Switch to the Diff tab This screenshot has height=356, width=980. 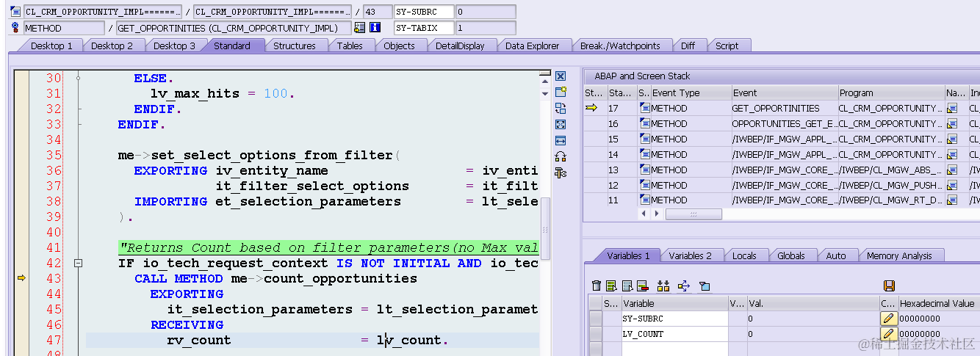(688, 46)
